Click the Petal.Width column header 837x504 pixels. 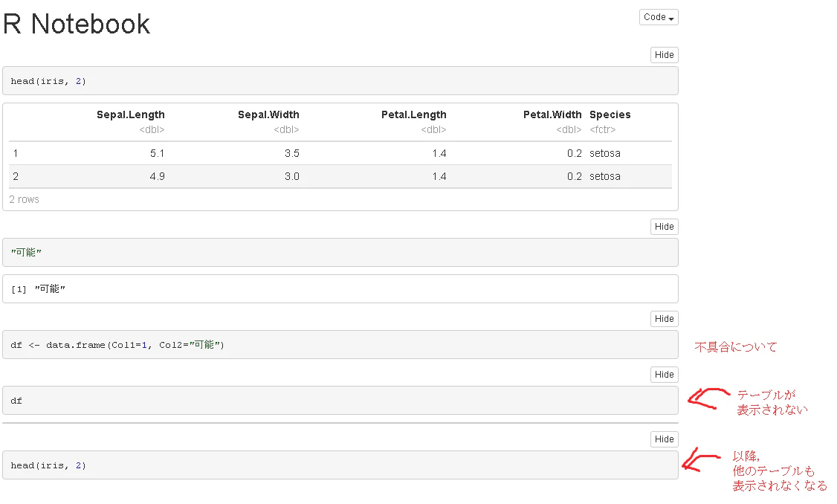coord(552,114)
